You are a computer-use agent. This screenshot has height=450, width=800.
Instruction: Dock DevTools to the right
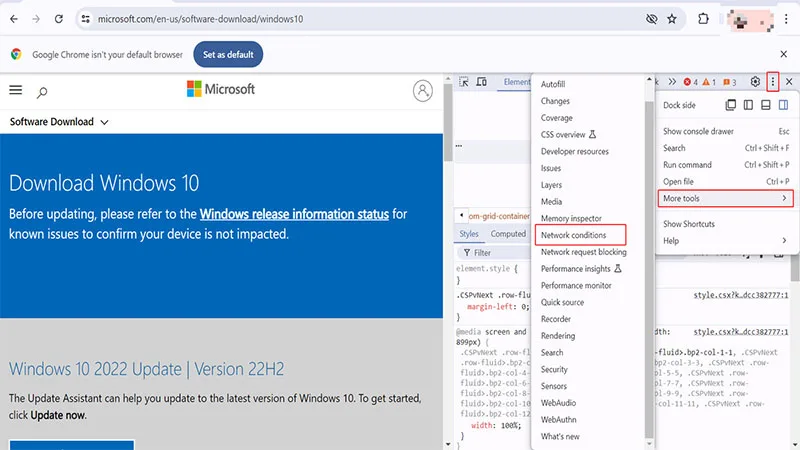pyautogui.click(x=783, y=105)
